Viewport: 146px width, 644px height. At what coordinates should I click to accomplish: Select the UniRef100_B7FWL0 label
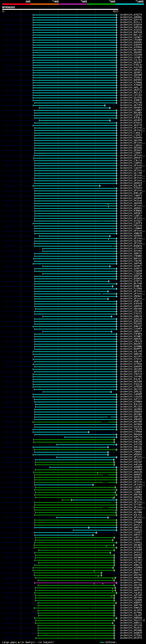pos(131,118)
